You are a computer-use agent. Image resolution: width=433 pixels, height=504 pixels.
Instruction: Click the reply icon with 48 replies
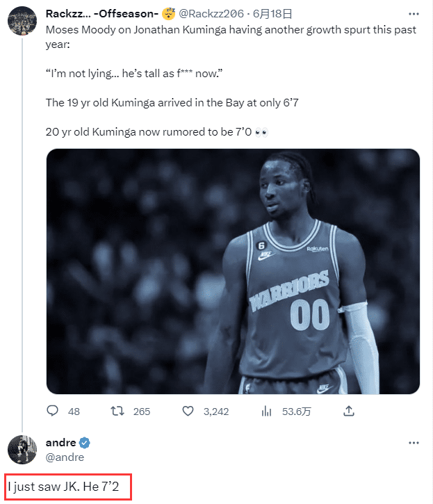(x=52, y=412)
